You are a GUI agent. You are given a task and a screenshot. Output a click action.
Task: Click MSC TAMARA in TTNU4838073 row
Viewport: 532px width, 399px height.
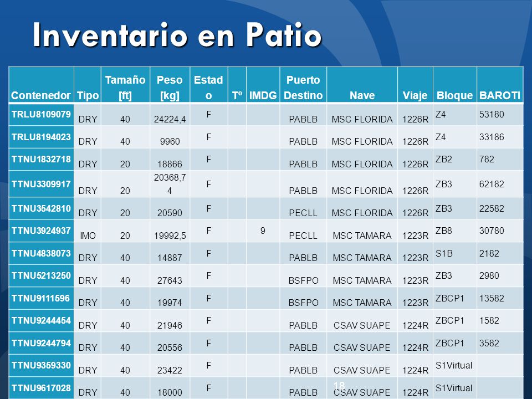[x=362, y=258]
